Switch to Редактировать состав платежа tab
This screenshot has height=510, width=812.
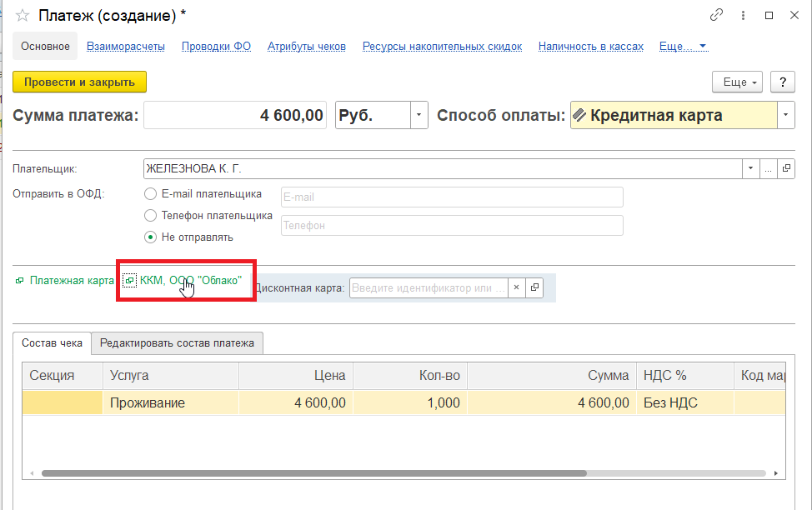point(178,343)
